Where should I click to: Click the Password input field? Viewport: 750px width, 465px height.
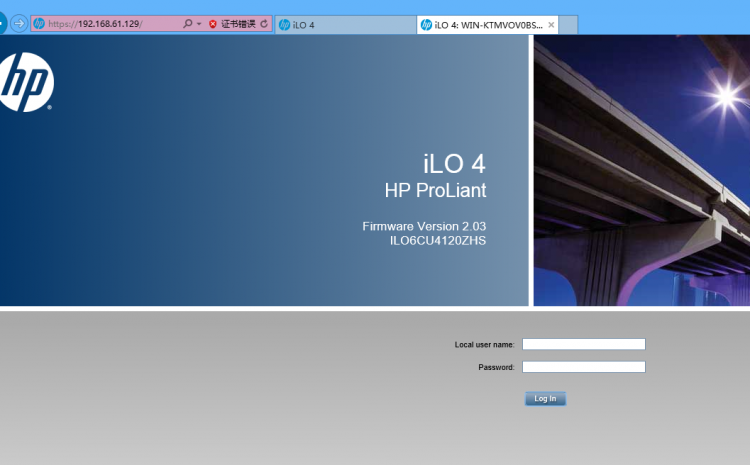point(584,367)
